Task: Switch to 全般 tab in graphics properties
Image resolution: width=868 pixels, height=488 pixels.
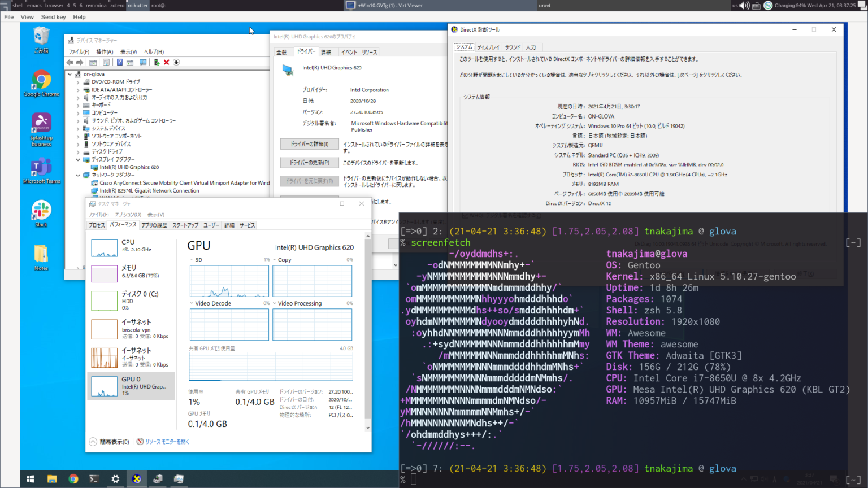Action: (x=281, y=52)
